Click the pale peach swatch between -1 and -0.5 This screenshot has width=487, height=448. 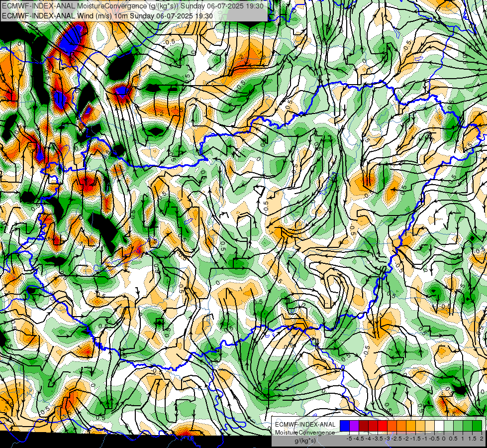[x=430, y=426]
